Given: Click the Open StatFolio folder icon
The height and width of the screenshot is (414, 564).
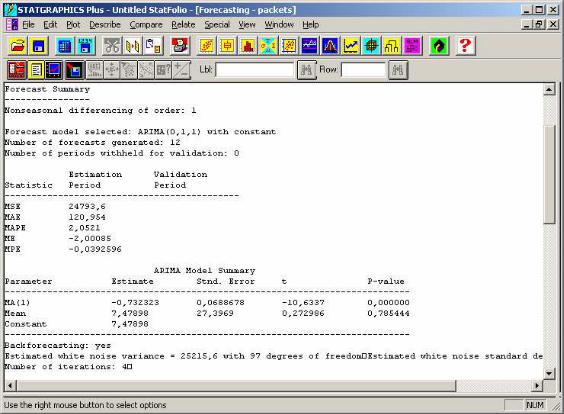Looking at the screenshot, I should pos(18,46).
